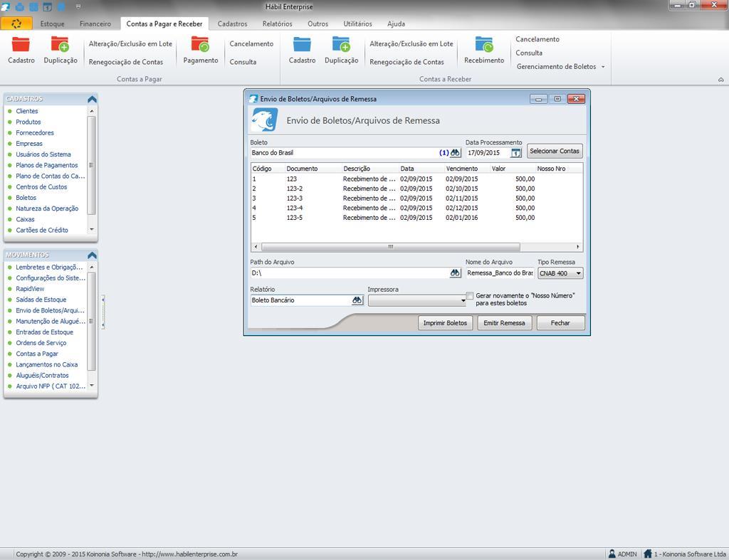Open Clientes in the CADASTROS list
729x560 pixels.
coord(27,111)
